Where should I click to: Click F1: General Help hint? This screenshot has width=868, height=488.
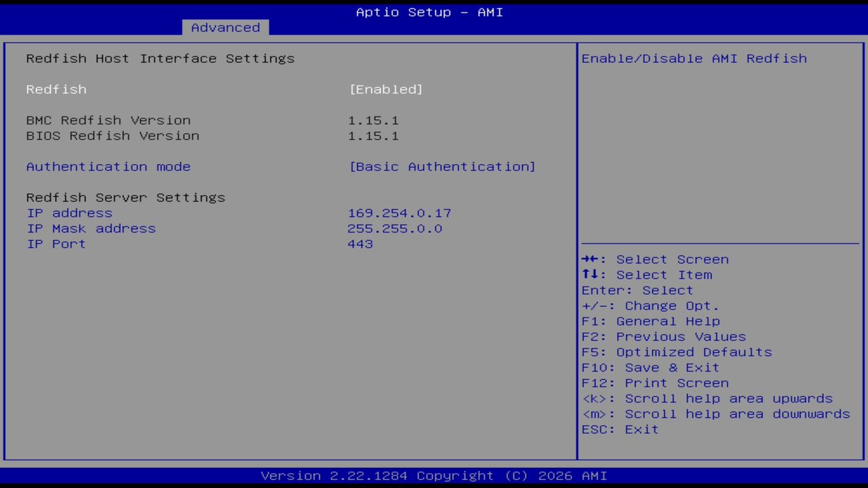tap(650, 321)
